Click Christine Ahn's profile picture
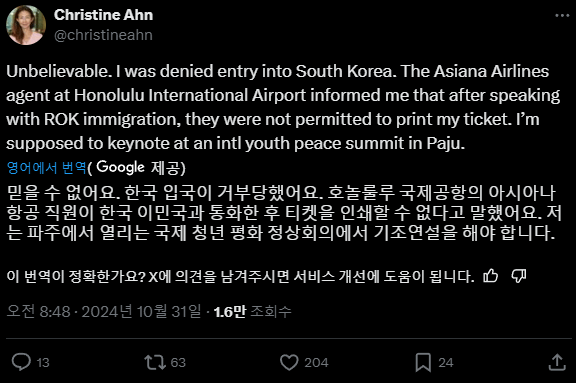 pyautogui.click(x=26, y=25)
